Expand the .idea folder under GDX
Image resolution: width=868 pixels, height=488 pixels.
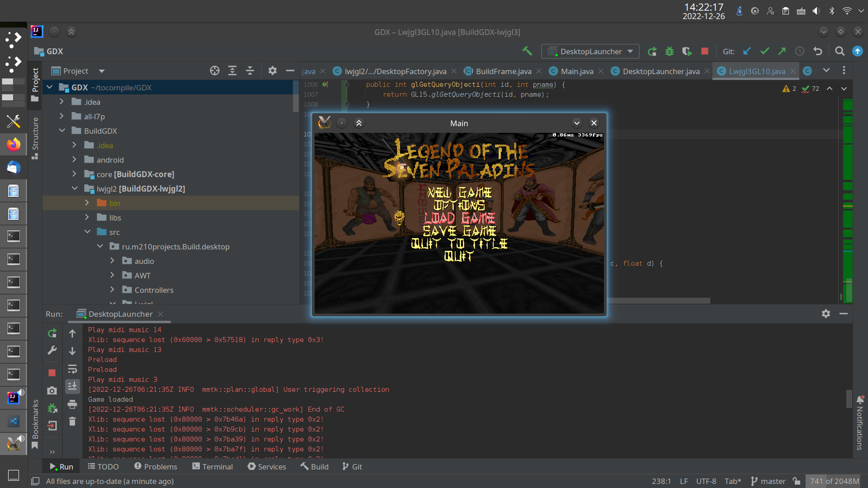[62, 102]
